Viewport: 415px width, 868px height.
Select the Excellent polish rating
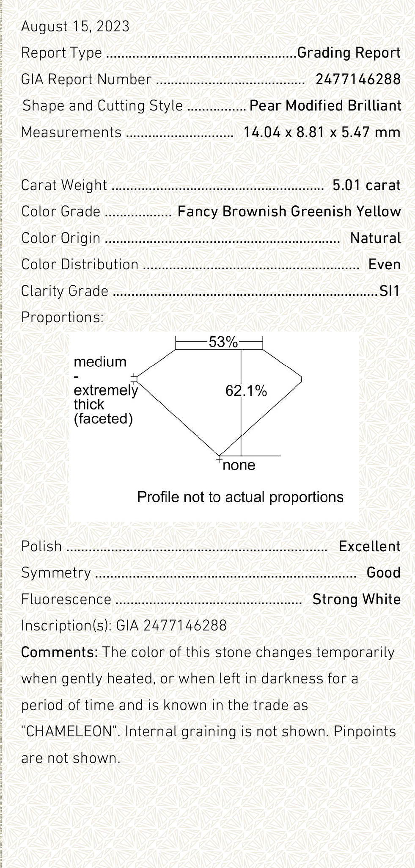[x=369, y=546]
